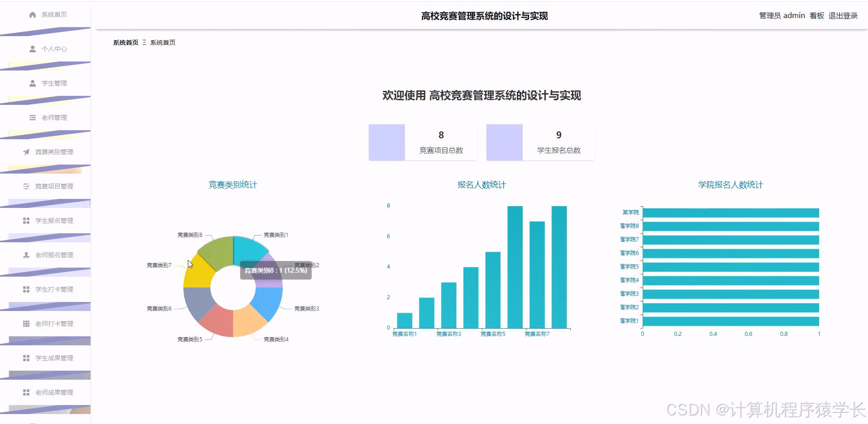Open the 个人中心 sidebar menu

[x=45, y=49]
